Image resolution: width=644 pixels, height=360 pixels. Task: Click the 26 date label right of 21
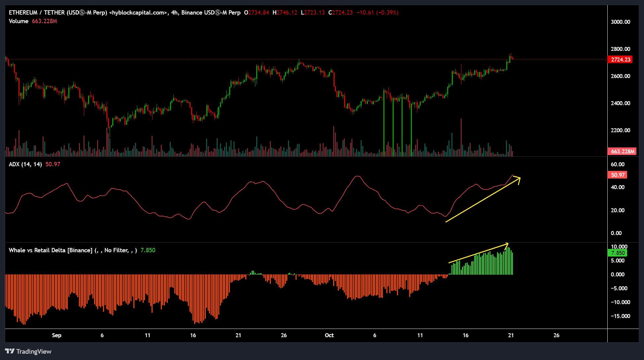556,335
